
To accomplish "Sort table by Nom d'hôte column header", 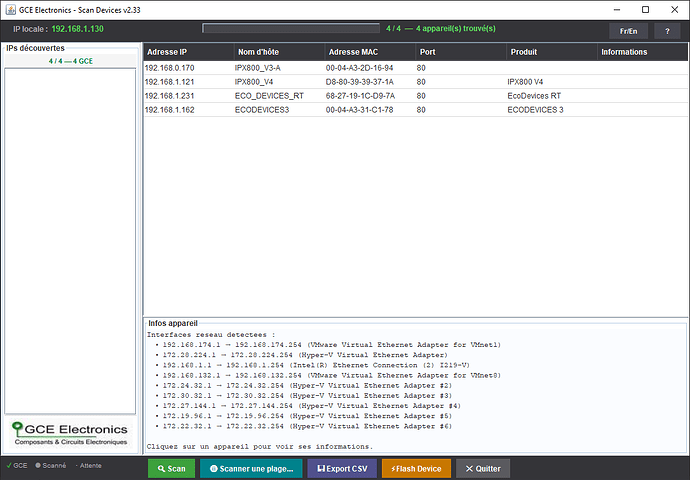I will (x=279, y=52).
